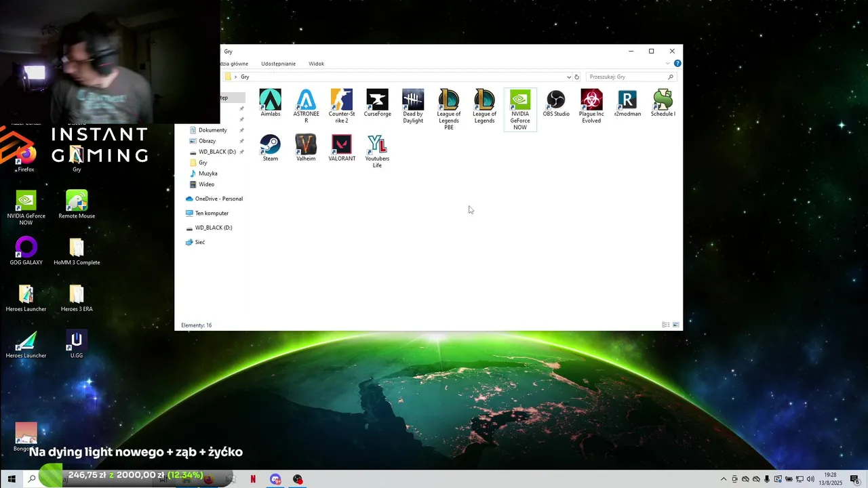Viewport: 868px width, 488px height.
Task: Select the Steam shortcut icon
Action: [270, 148]
